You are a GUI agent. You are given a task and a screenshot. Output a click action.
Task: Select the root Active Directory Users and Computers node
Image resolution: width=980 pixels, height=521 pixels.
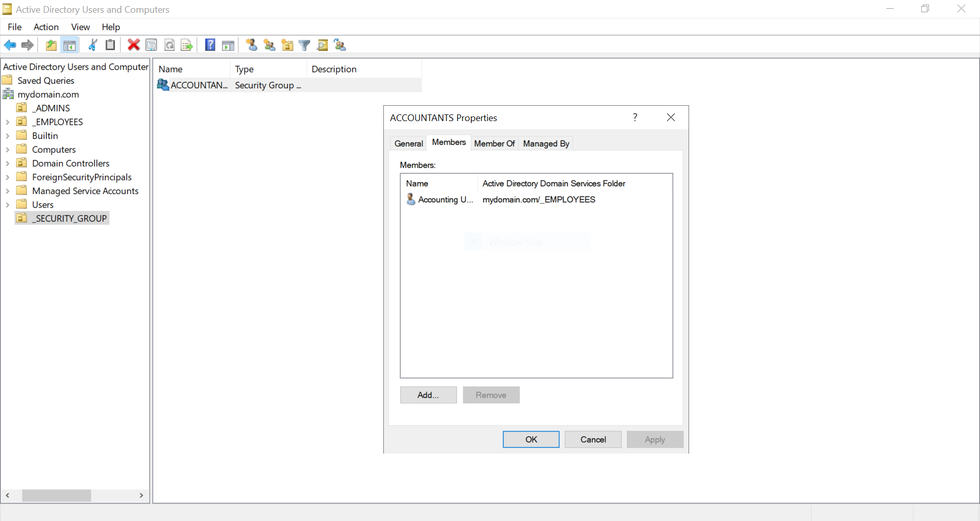pos(76,67)
